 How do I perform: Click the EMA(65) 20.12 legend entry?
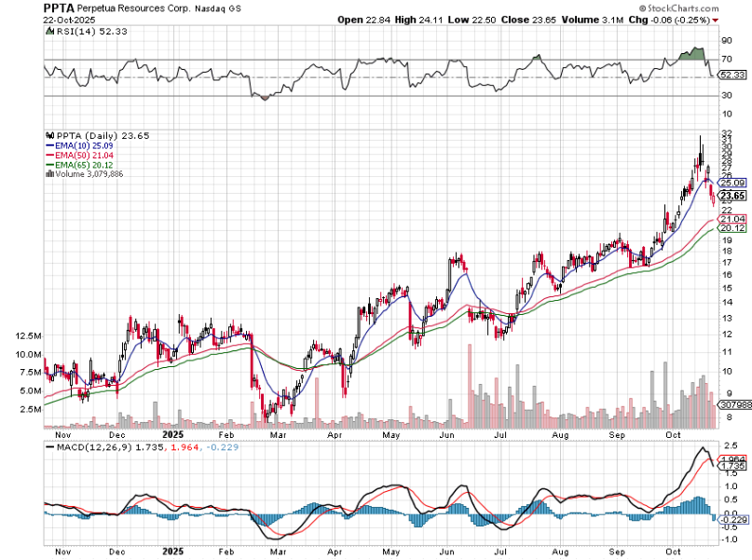click(85, 165)
